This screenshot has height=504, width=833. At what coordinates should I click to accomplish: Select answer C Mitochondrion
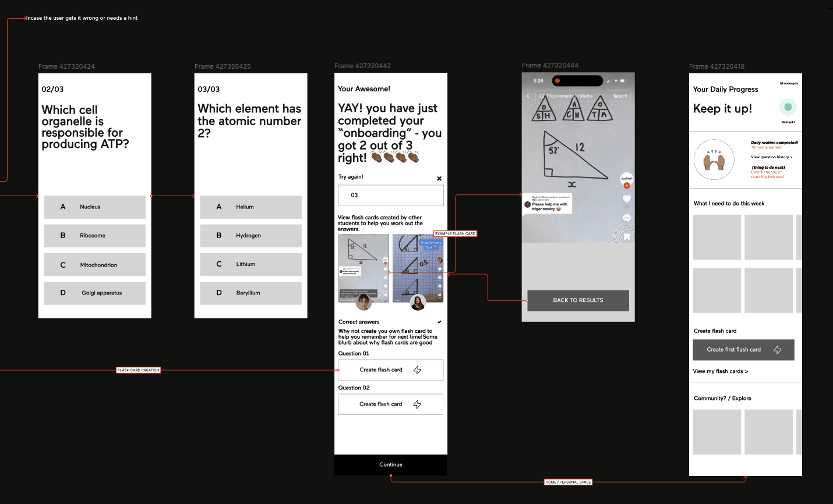[94, 265]
